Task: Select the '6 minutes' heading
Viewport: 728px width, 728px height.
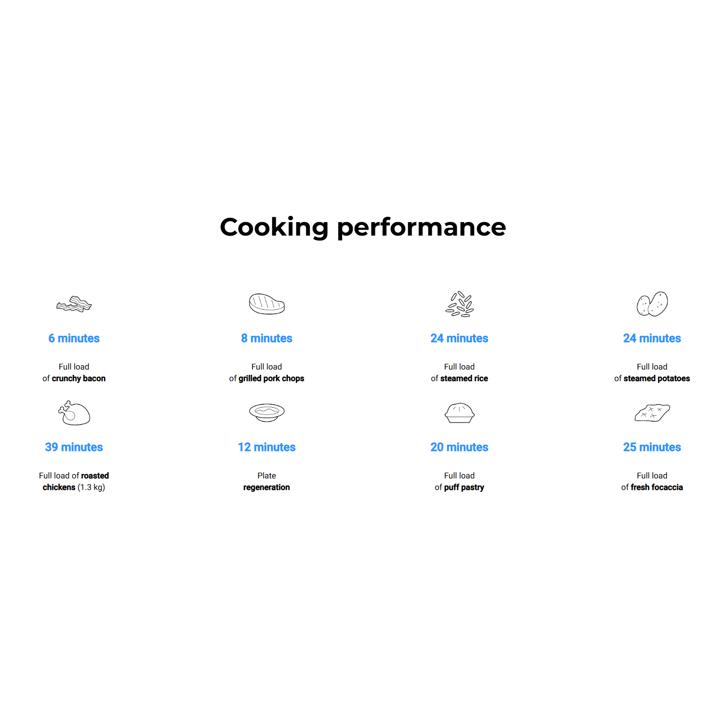Action: (74, 338)
